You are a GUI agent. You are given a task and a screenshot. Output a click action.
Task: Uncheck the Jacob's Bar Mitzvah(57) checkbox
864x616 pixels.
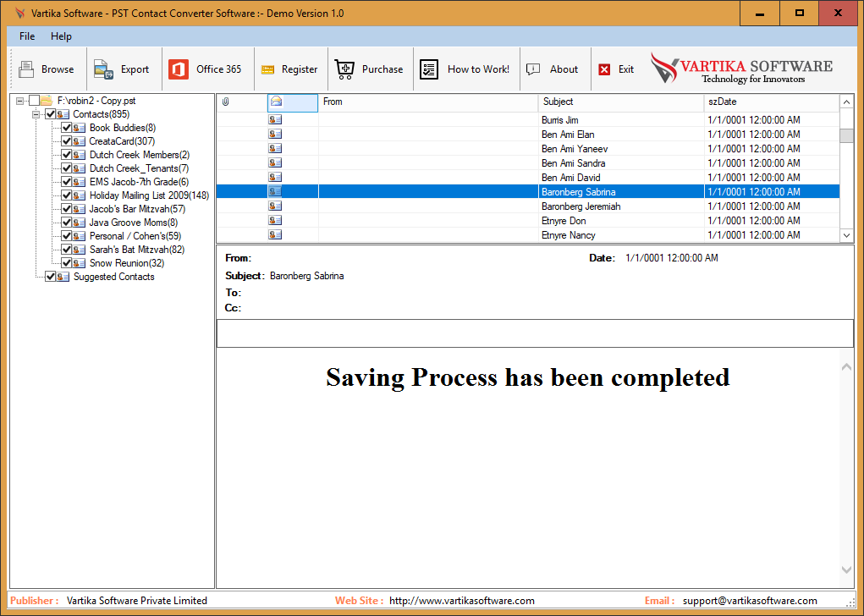point(67,209)
